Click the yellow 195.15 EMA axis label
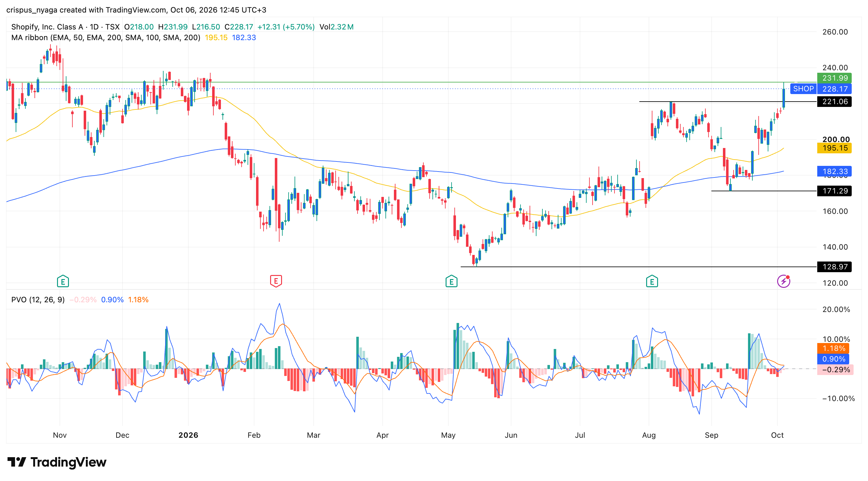Viewport: 868px width, 481px height. tap(834, 148)
